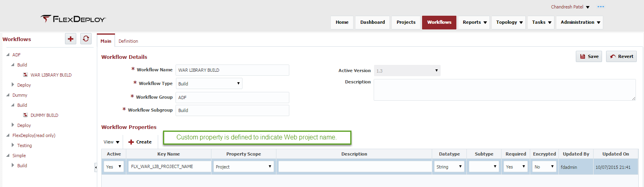Open the Required Yes dropdown
The image size is (644, 187).
pyautogui.click(x=515, y=166)
